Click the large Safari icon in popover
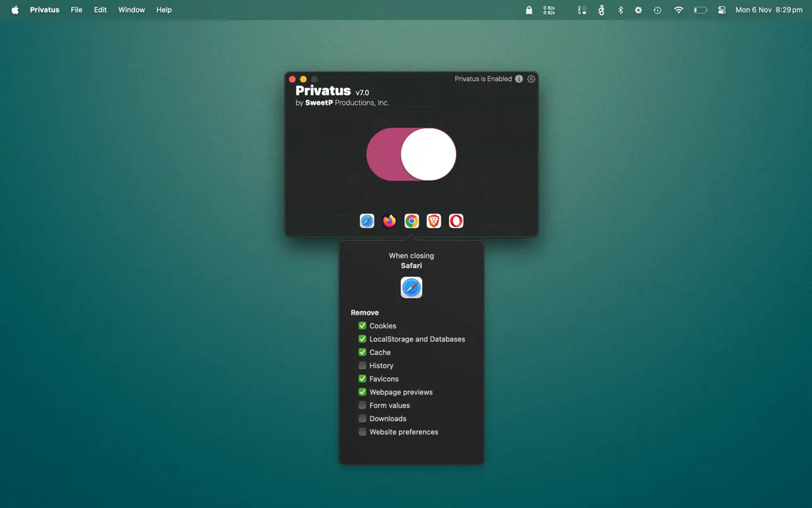 pos(411,287)
